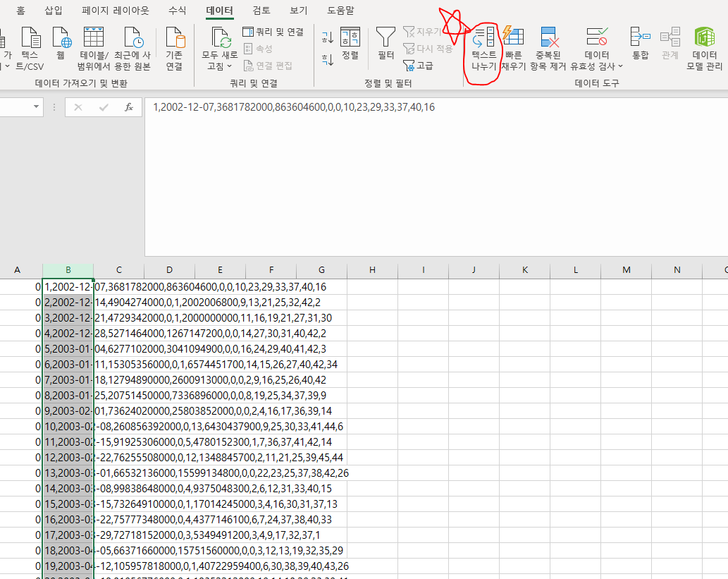Click 통합 consolidate icon
Screen dimensions: 728x579
(640, 43)
